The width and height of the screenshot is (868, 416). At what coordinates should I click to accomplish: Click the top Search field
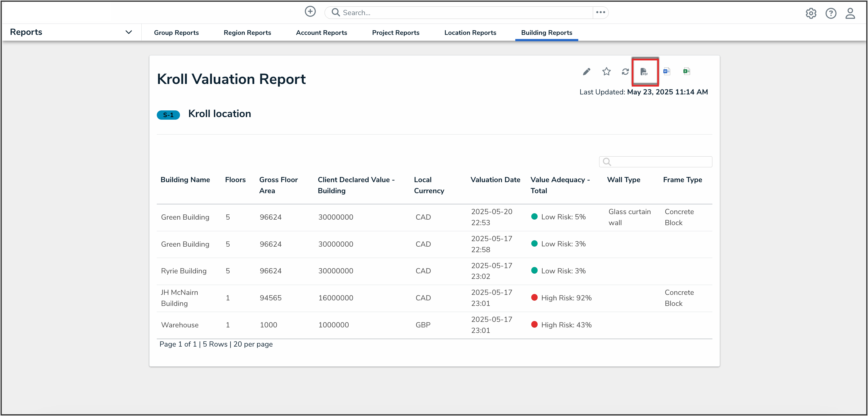click(x=458, y=12)
